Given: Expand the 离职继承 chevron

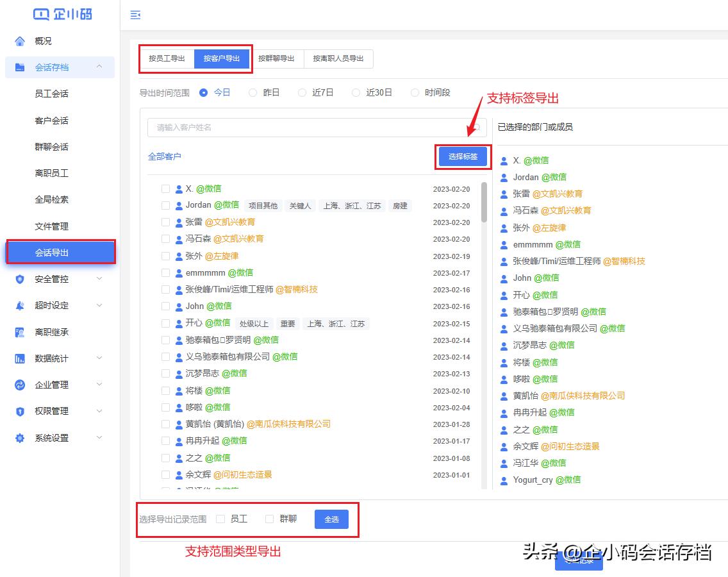Looking at the screenshot, I should pyautogui.click(x=99, y=331).
